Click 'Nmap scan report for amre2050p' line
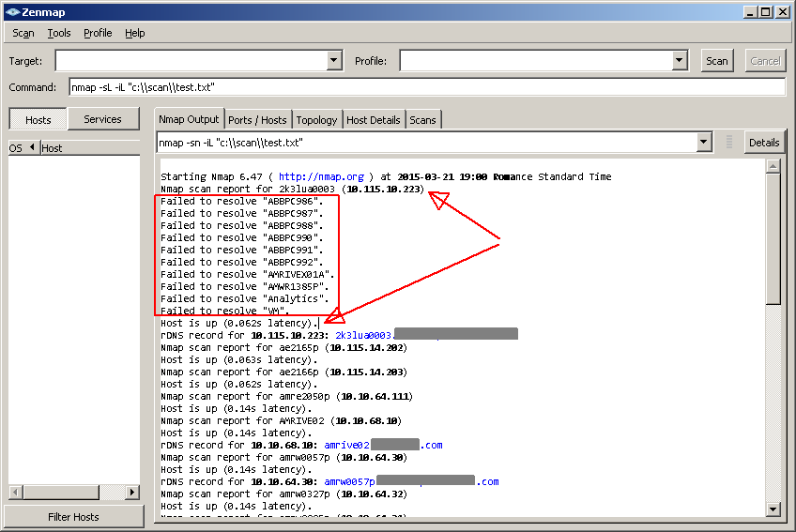This screenshot has height=532, width=796. pos(286,397)
